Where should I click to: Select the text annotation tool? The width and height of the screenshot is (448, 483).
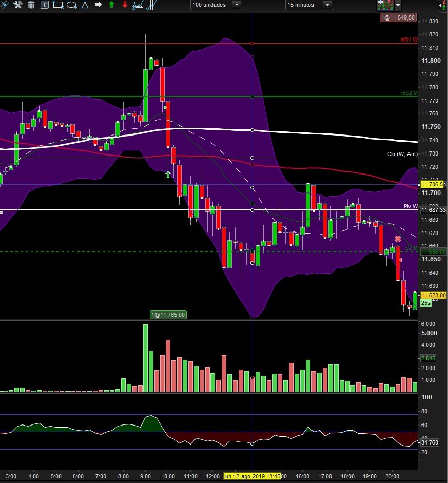click(44, 5)
